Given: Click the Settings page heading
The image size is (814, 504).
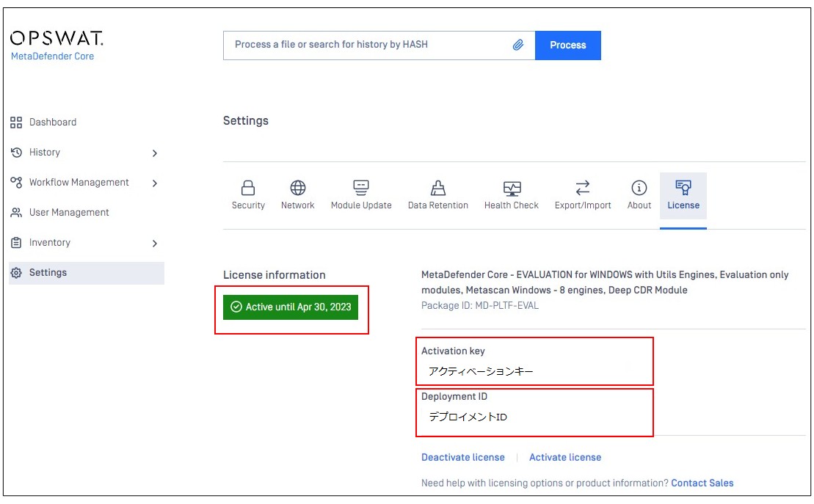Looking at the screenshot, I should [x=246, y=121].
